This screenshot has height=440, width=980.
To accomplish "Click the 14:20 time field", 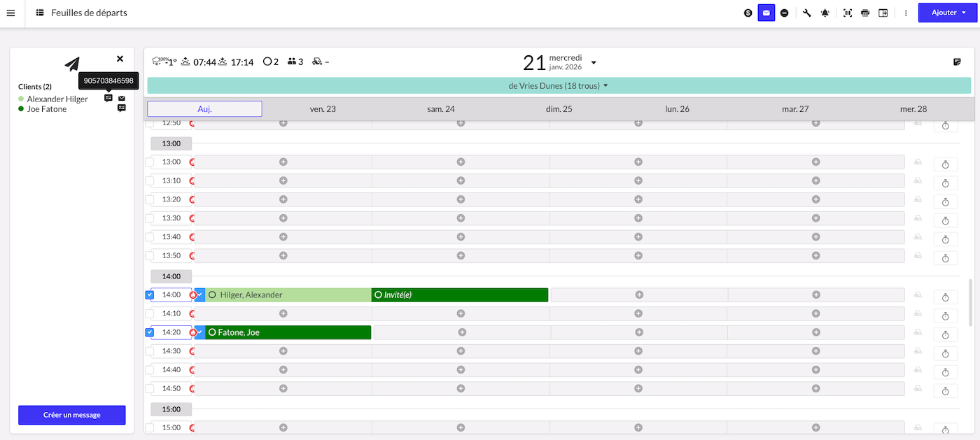I will point(171,332).
